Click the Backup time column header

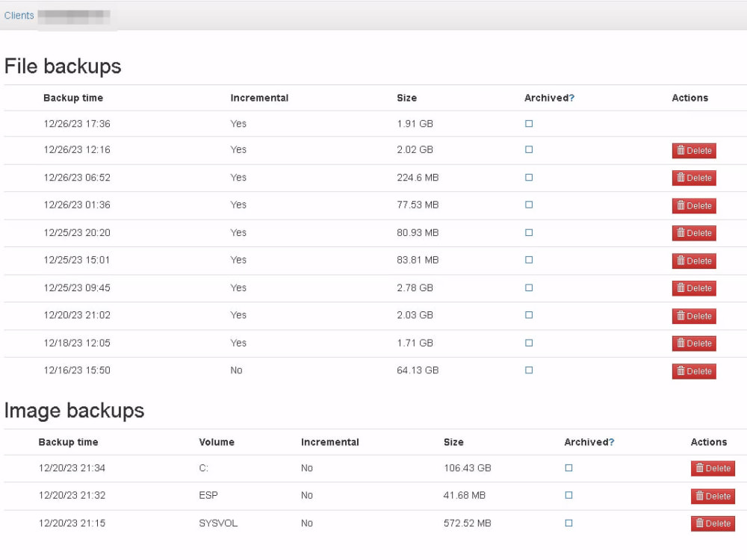click(72, 98)
